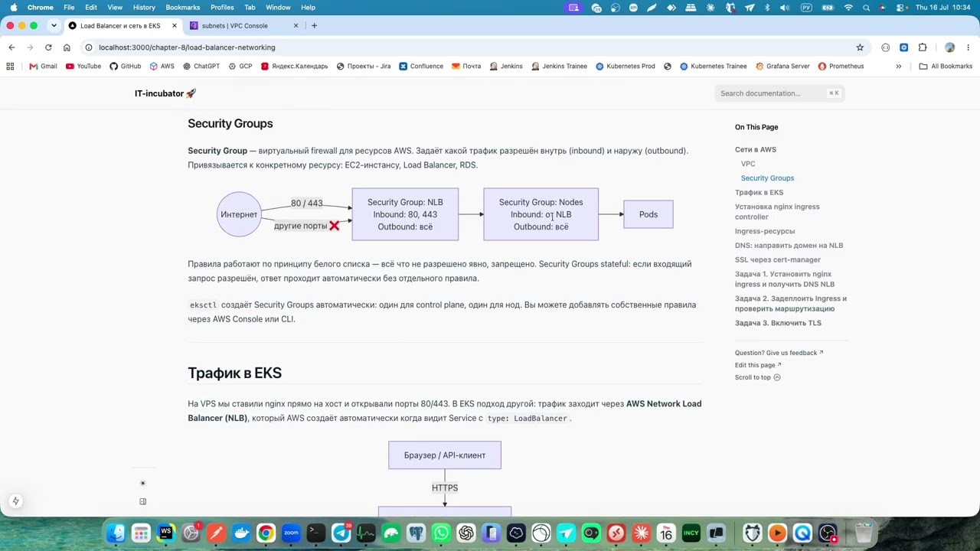Screen dimensions: 980x551
Task: Open the Gmail bookmark
Action: (43, 67)
